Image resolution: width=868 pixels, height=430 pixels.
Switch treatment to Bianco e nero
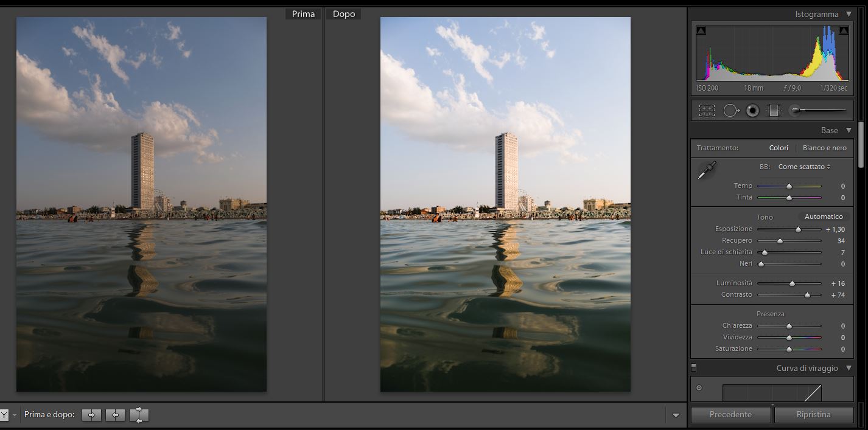coord(824,148)
